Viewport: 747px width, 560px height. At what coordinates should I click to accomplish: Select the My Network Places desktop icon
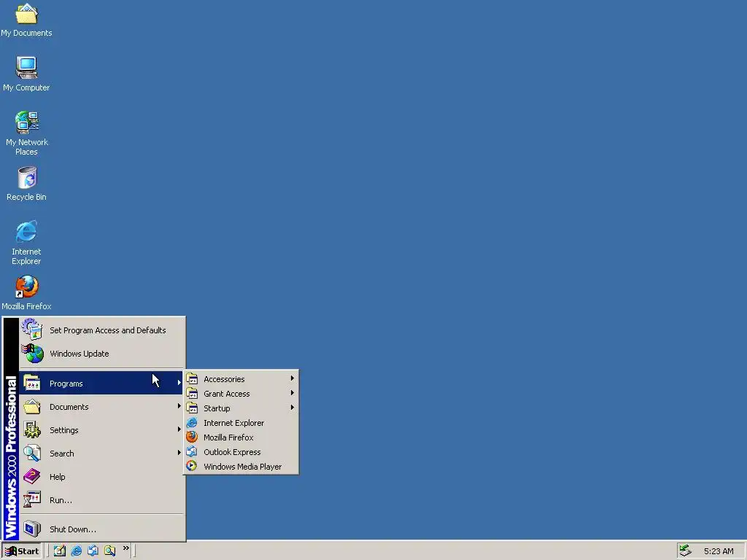click(x=27, y=133)
